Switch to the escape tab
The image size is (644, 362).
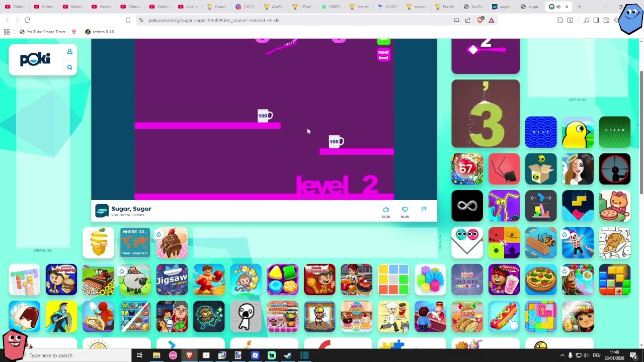click(x=418, y=7)
